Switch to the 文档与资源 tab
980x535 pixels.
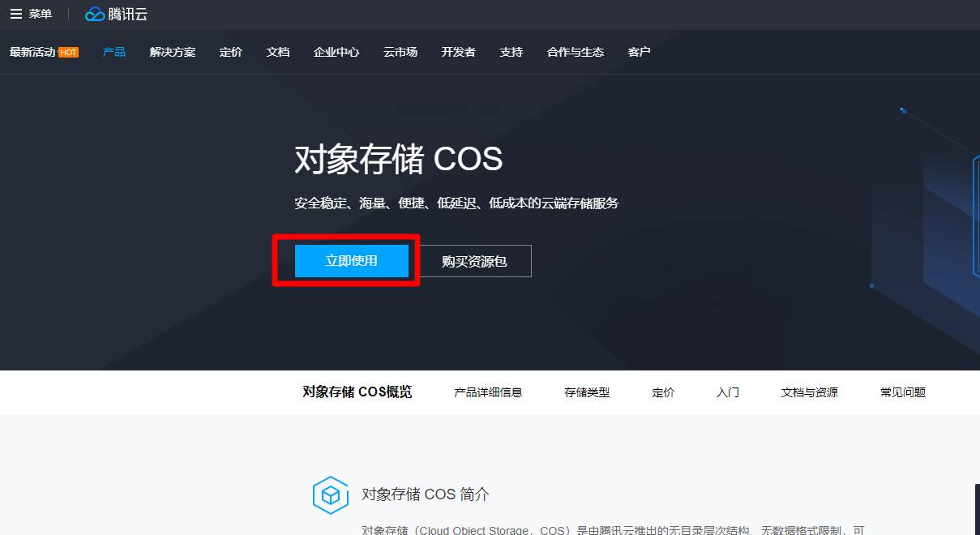(x=810, y=392)
